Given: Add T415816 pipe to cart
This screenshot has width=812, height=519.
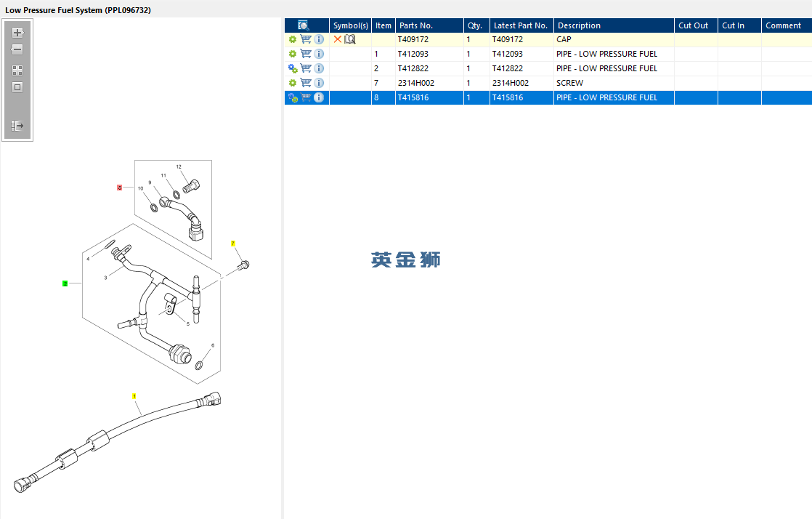Looking at the screenshot, I should (x=306, y=97).
